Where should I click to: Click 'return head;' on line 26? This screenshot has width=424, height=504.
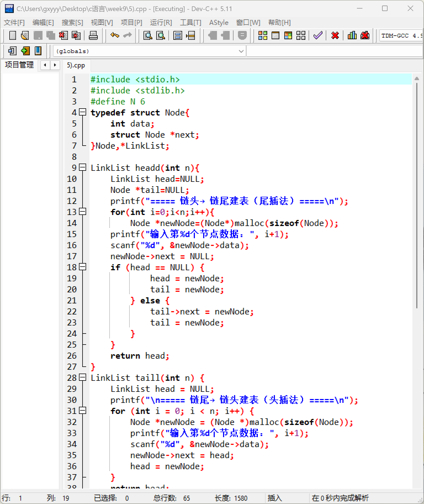pyautogui.click(x=140, y=356)
